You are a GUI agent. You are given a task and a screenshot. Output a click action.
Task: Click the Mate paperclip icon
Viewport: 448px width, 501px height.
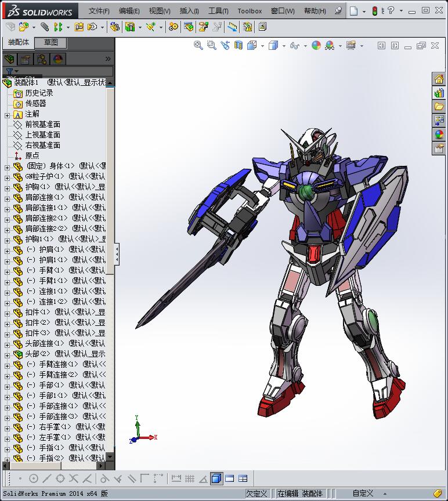point(45,27)
